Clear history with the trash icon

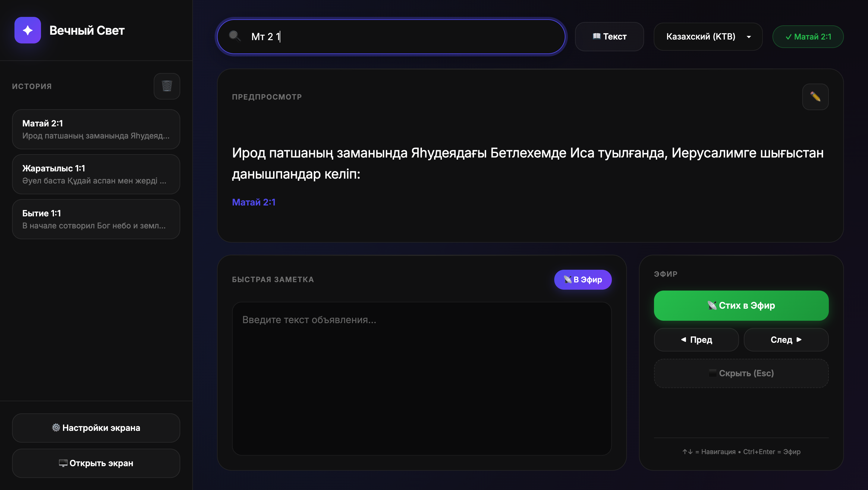[167, 86]
